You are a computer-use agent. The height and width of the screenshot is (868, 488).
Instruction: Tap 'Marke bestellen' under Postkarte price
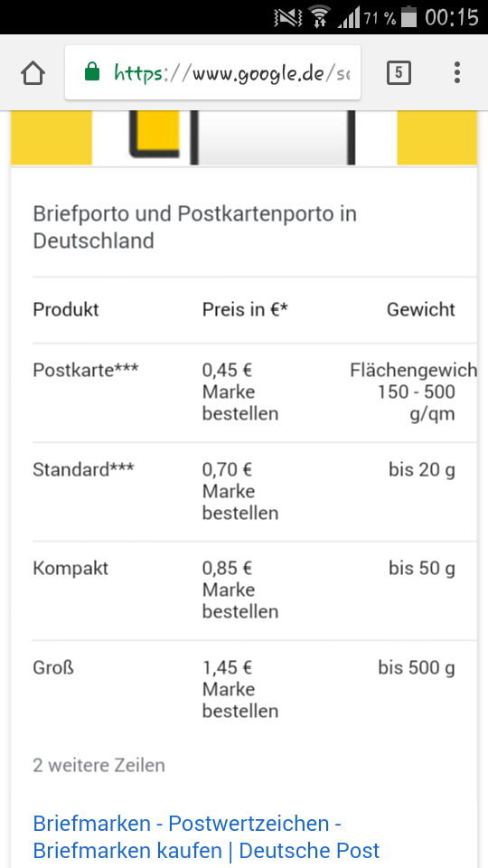click(x=240, y=402)
